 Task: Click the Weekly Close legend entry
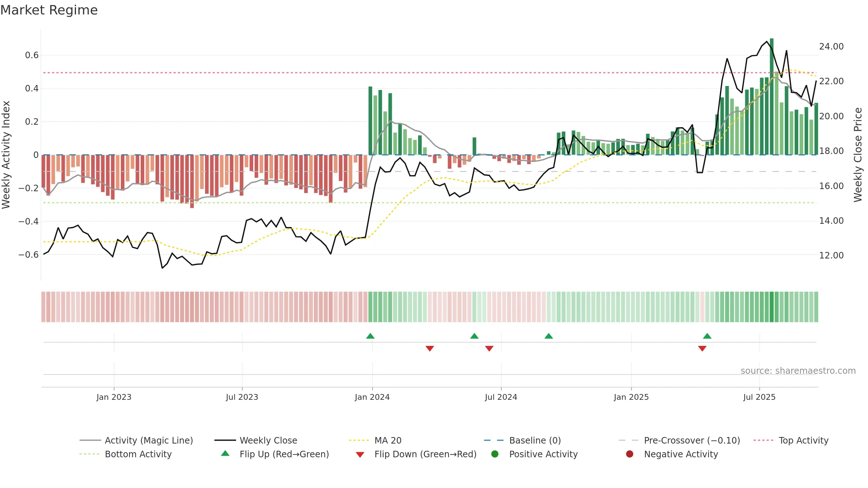coord(256,440)
